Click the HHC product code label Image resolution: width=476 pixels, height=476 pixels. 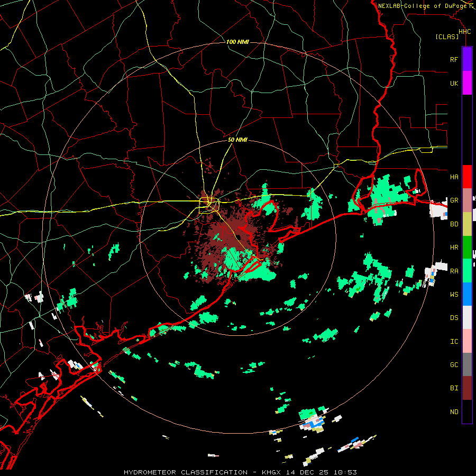[464, 32]
